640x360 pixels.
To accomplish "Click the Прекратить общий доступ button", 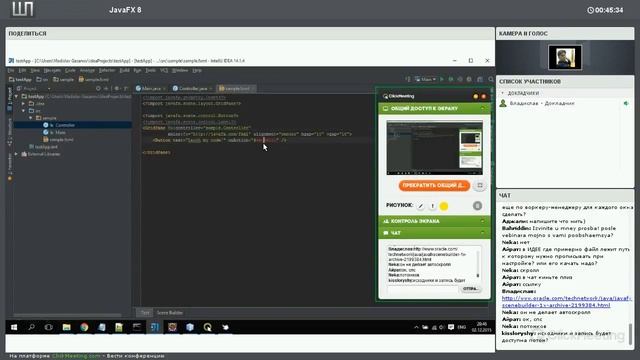I will (x=434, y=185).
